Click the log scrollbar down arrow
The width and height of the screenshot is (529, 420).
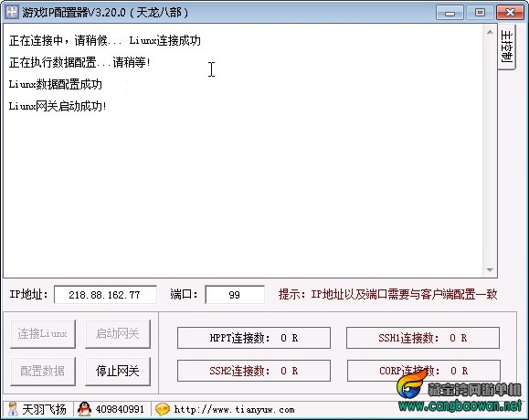coord(490,269)
